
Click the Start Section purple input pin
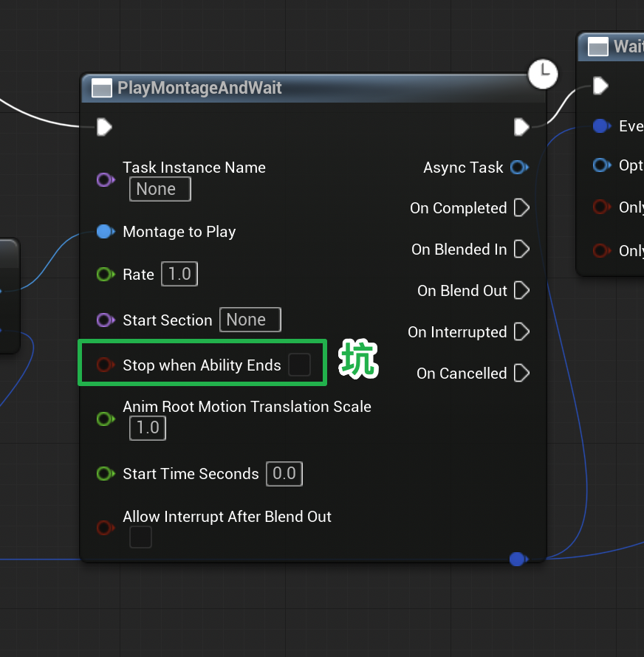(x=105, y=320)
